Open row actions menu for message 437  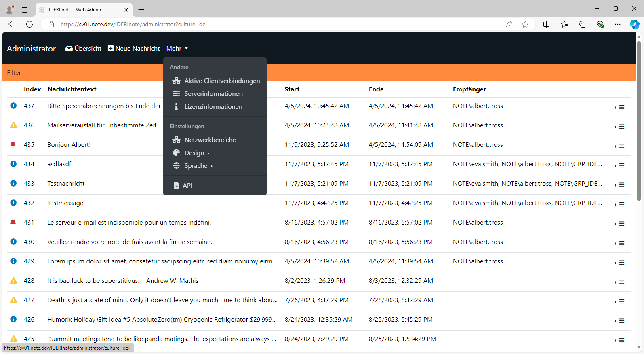[x=620, y=107]
